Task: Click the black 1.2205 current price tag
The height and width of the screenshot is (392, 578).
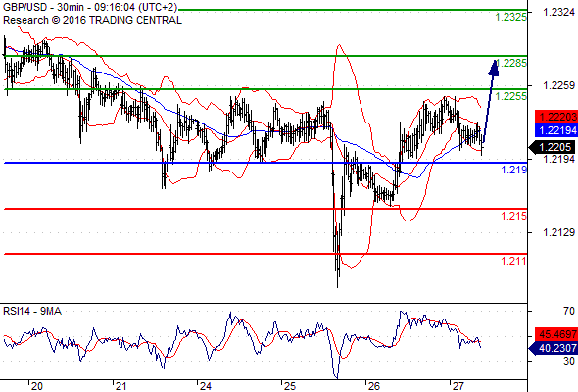Action: (552, 148)
